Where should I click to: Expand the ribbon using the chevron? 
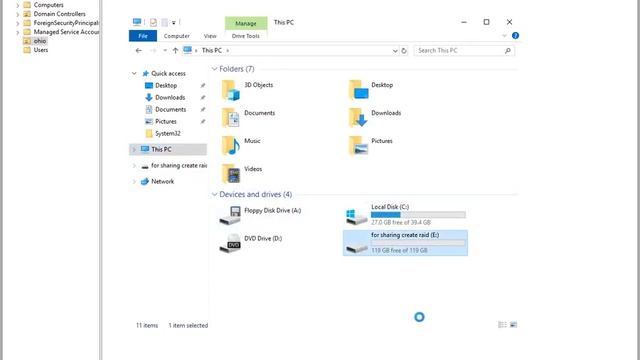pos(504,36)
